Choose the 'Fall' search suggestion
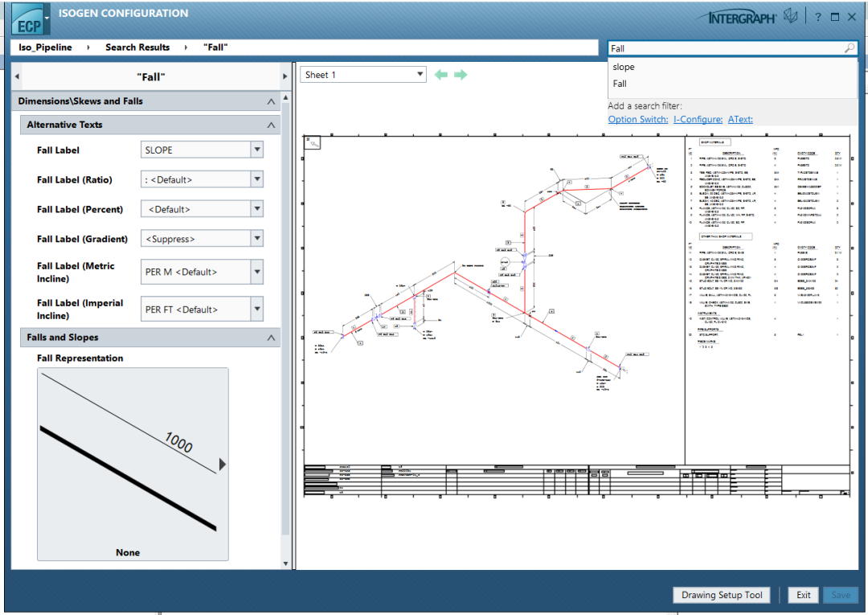 620,84
